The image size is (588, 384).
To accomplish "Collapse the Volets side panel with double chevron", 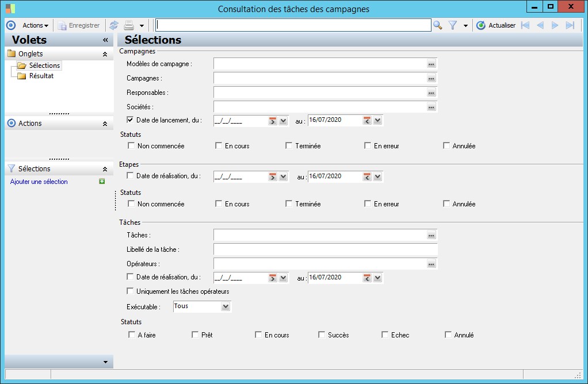I will click(105, 40).
